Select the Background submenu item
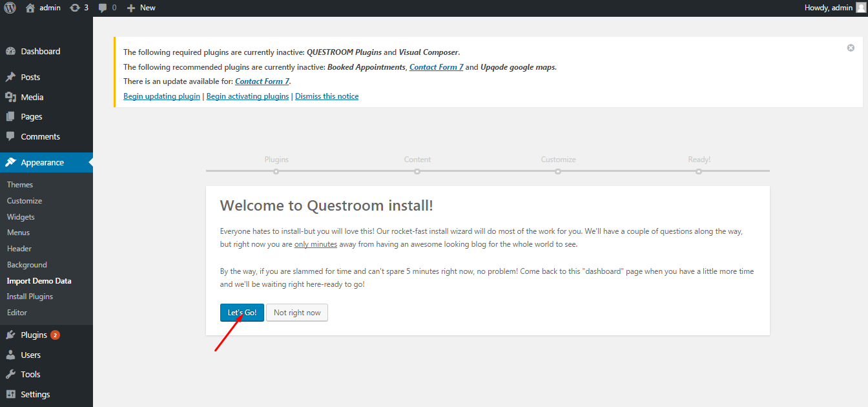 (27, 265)
